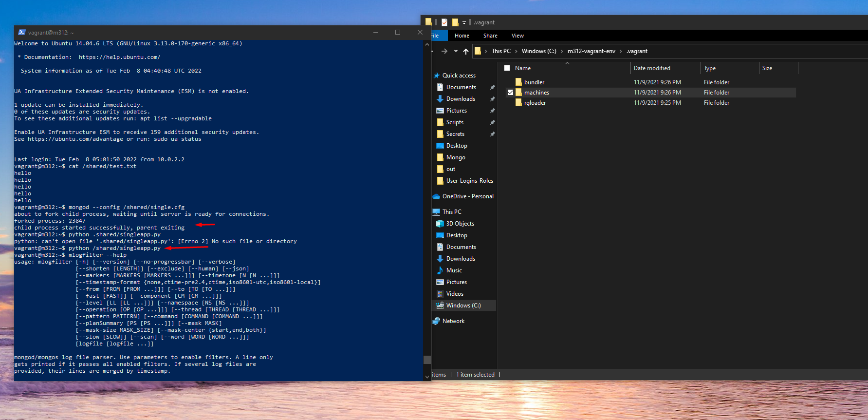Click the Up arrow navigation button

pyautogui.click(x=466, y=51)
